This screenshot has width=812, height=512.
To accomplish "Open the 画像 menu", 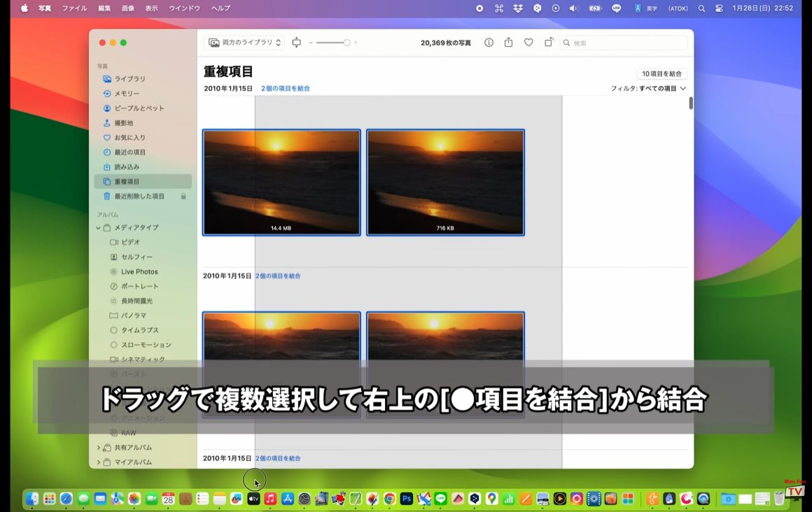I will click(x=128, y=8).
